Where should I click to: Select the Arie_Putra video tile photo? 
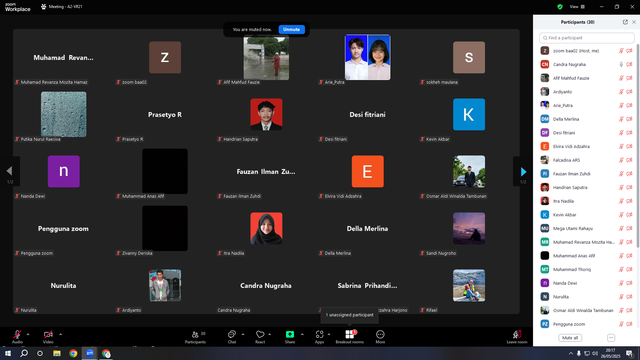coord(367,57)
